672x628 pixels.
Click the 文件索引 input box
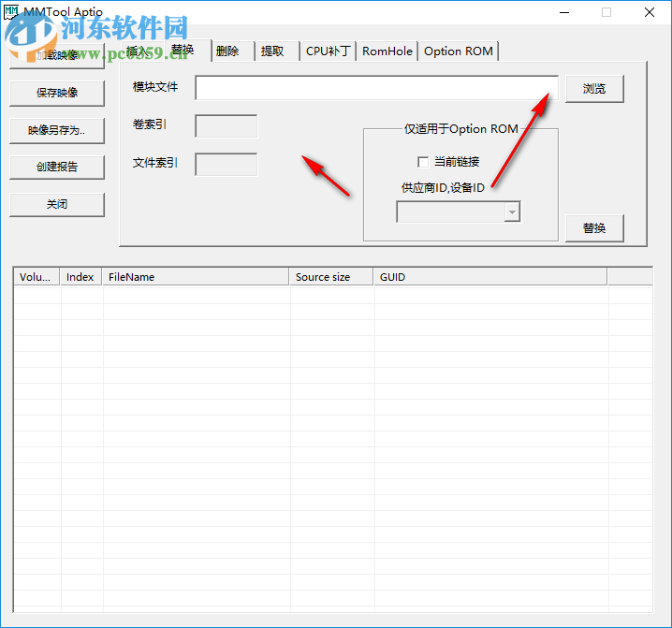226,164
